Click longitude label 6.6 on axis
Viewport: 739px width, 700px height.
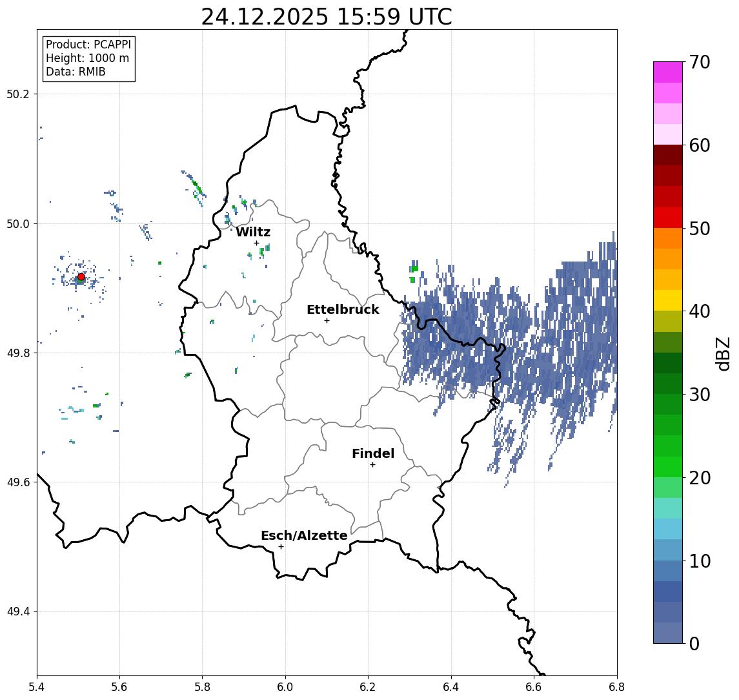coord(534,687)
